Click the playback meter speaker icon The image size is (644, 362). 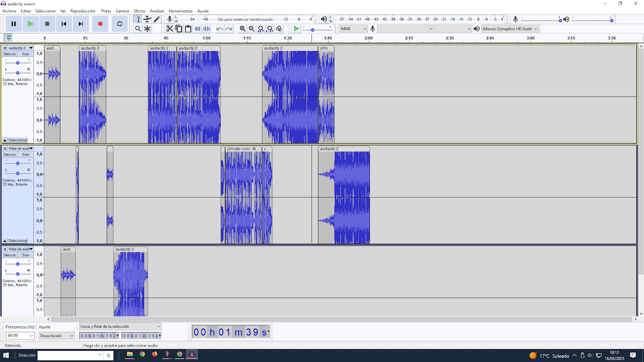point(324,19)
